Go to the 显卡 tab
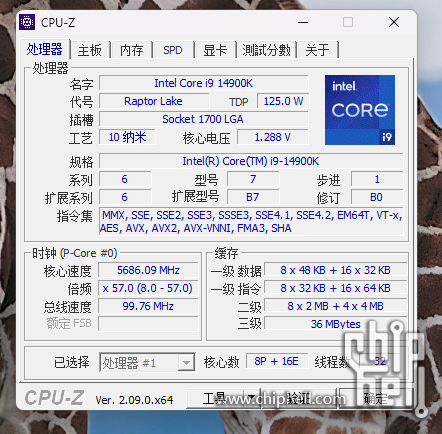 coord(215,50)
